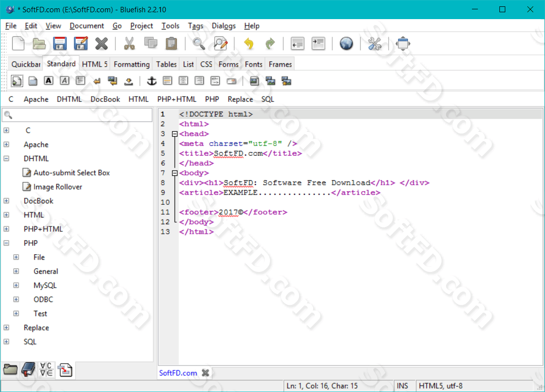The image size is (545, 392).
Task: Redo the change with green arrow
Action: point(270,44)
